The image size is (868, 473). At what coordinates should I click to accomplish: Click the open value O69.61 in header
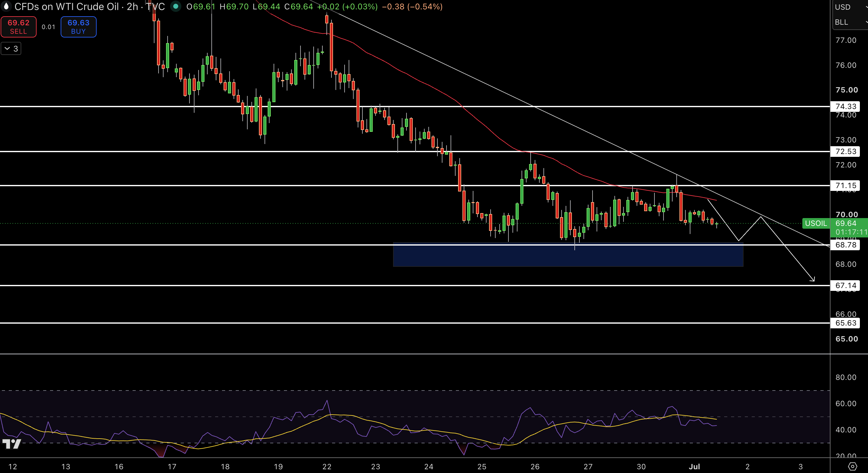pyautogui.click(x=200, y=6)
